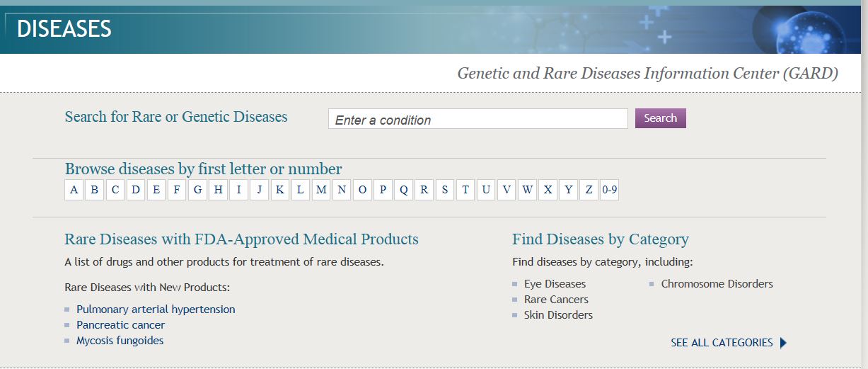Browse diseases starting with letter S
The width and height of the screenshot is (868, 369).
coord(444,190)
